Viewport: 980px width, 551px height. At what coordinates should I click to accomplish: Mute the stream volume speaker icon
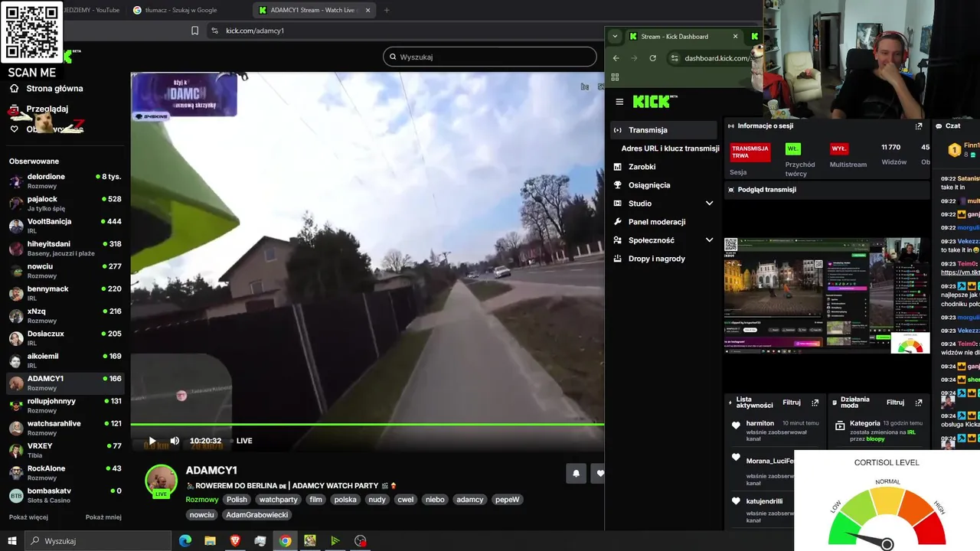point(175,441)
